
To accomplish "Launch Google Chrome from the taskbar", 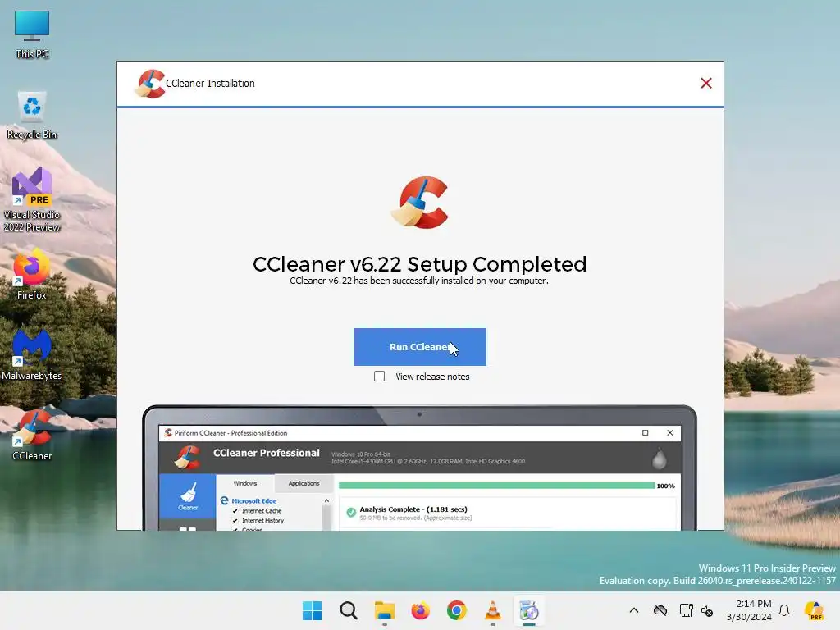I will (x=456, y=610).
